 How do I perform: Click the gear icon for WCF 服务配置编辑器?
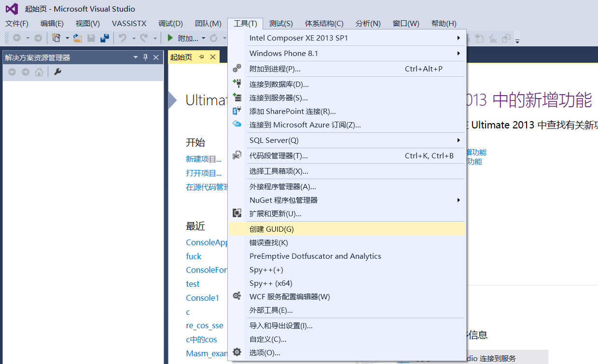click(237, 296)
